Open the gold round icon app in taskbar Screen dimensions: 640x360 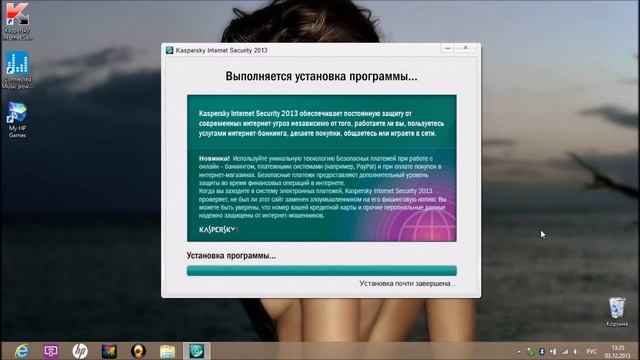(x=138, y=351)
